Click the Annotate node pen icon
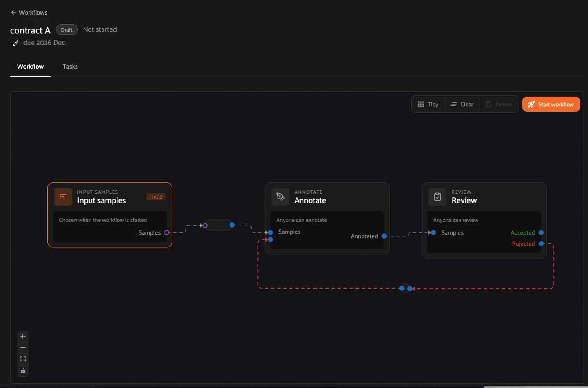Screen dimensions: 588x388 (x=280, y=197)
